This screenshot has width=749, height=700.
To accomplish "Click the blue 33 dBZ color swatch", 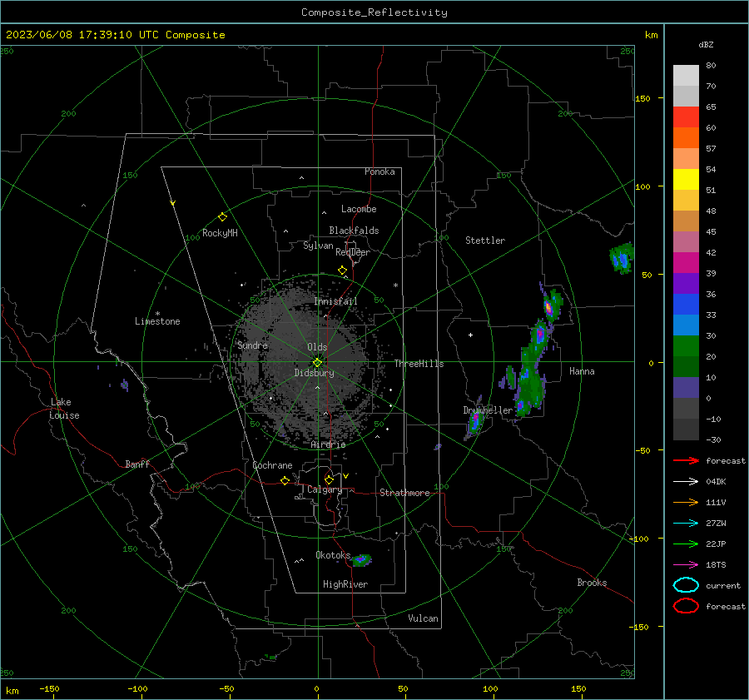I will click(x=686, y=304).
